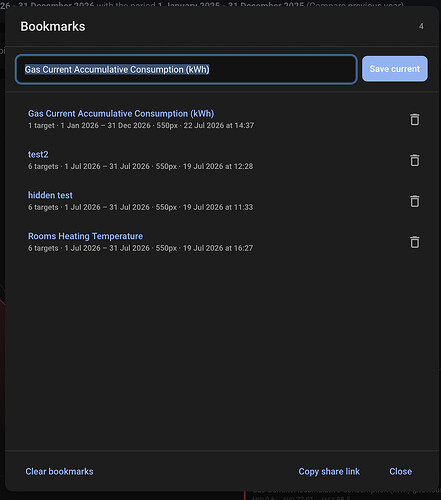Viewport: 441px width, 500px height.
Task: Click the empty area below the bookmarks list
Action: (222, 350)
